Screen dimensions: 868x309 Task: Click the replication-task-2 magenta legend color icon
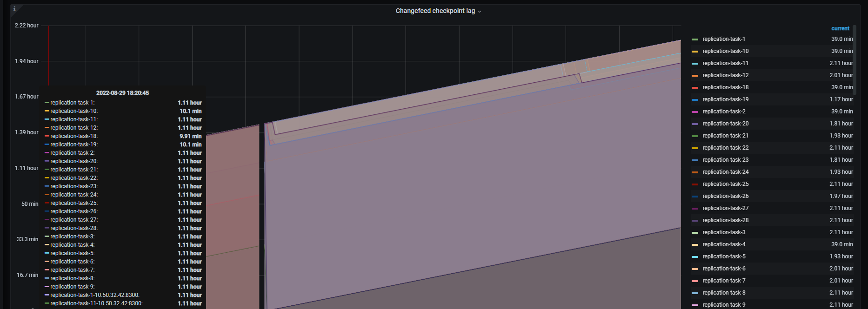tap(695, 112)
